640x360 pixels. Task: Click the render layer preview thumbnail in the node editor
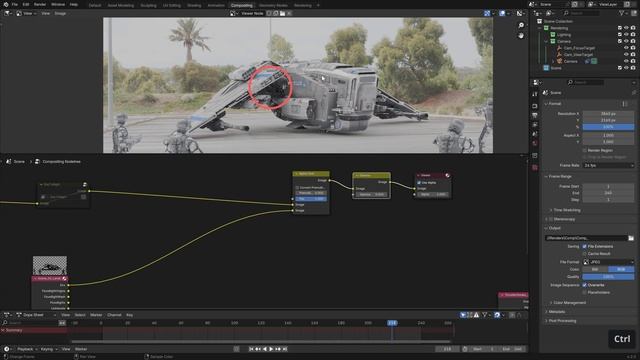50,266
